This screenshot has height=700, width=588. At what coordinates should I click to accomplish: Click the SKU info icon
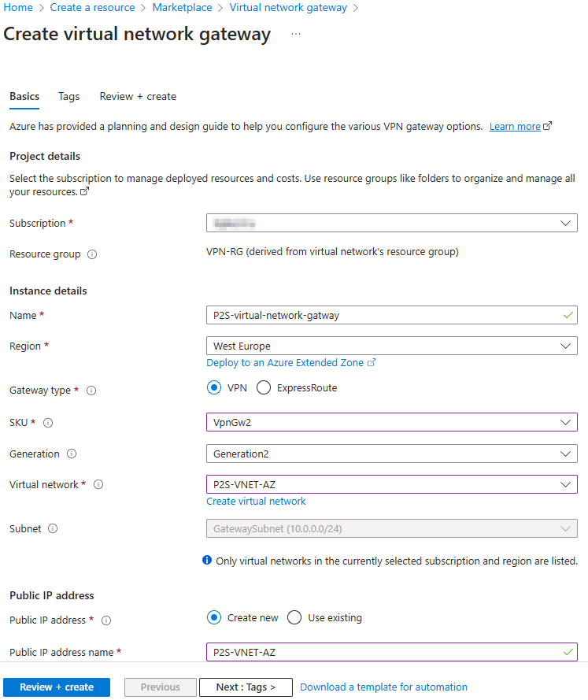(x=48, y=423)
